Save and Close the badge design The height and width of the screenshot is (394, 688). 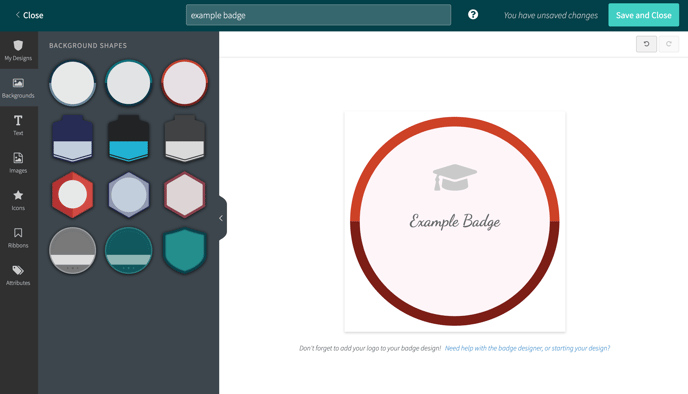[x=643, y=15]
